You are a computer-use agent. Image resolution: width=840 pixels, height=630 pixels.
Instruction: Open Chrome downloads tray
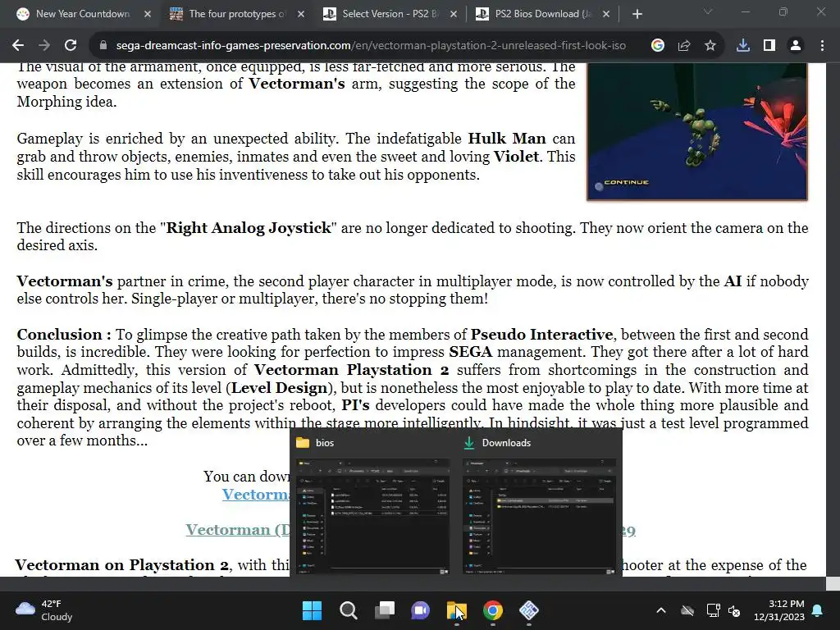tap(742, 46)
